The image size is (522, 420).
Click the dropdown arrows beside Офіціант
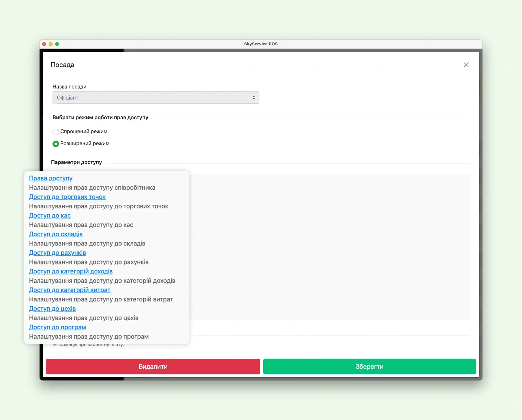click(x=254, y=98)
